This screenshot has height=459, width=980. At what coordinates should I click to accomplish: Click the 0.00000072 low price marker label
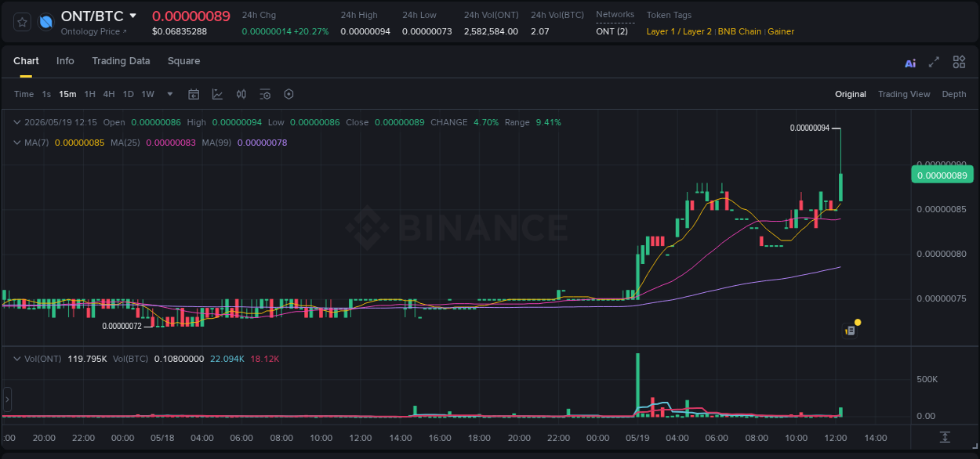pos(122,326)
